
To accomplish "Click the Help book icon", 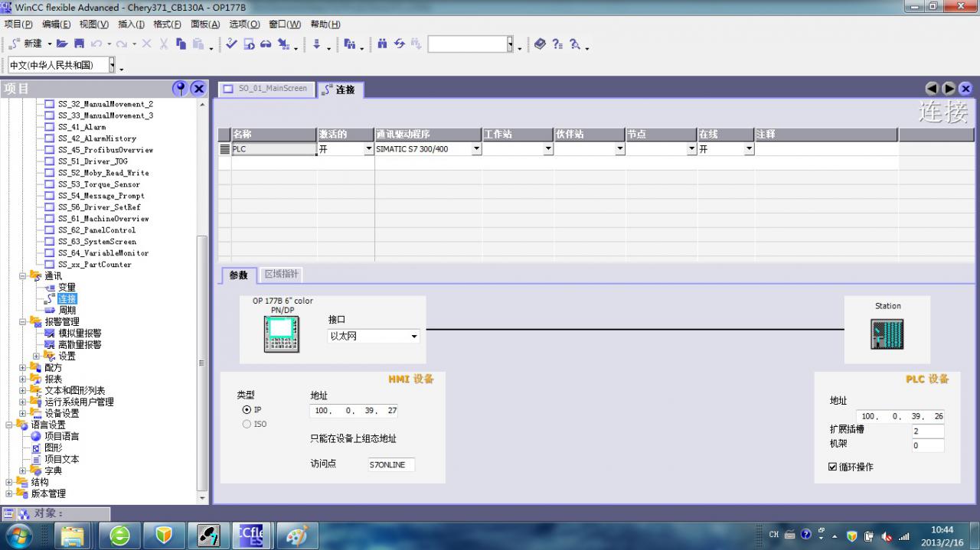I will (x=540, y=44).
